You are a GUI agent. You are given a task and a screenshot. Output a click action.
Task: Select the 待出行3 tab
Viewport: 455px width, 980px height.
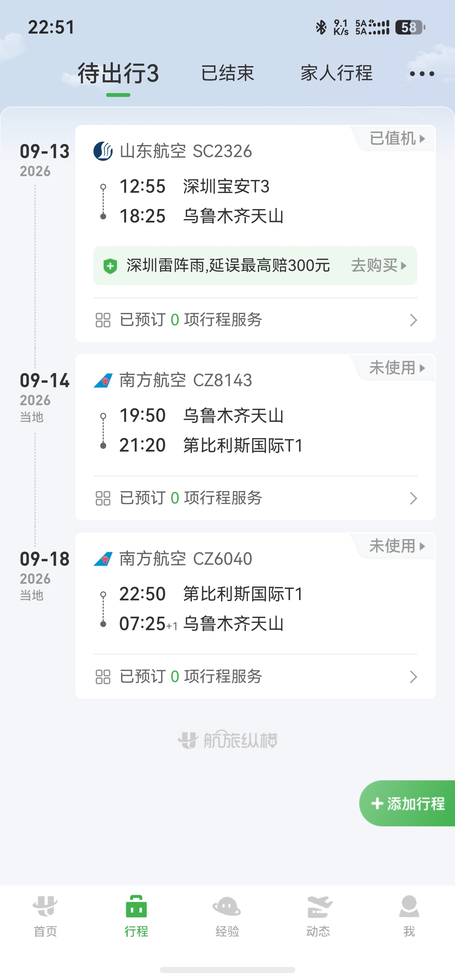[x=118, y=73]
